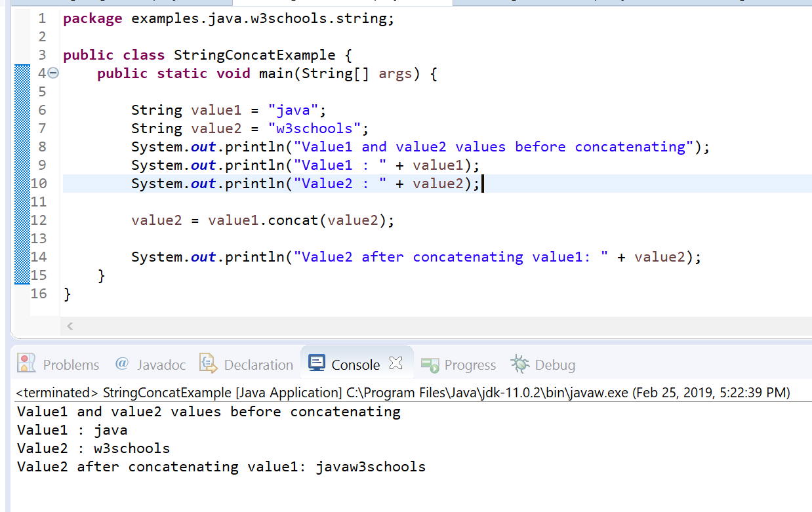Screen dimensions: 812x512
Task: Click the Debug bug icon
Action: coord(520,364)
